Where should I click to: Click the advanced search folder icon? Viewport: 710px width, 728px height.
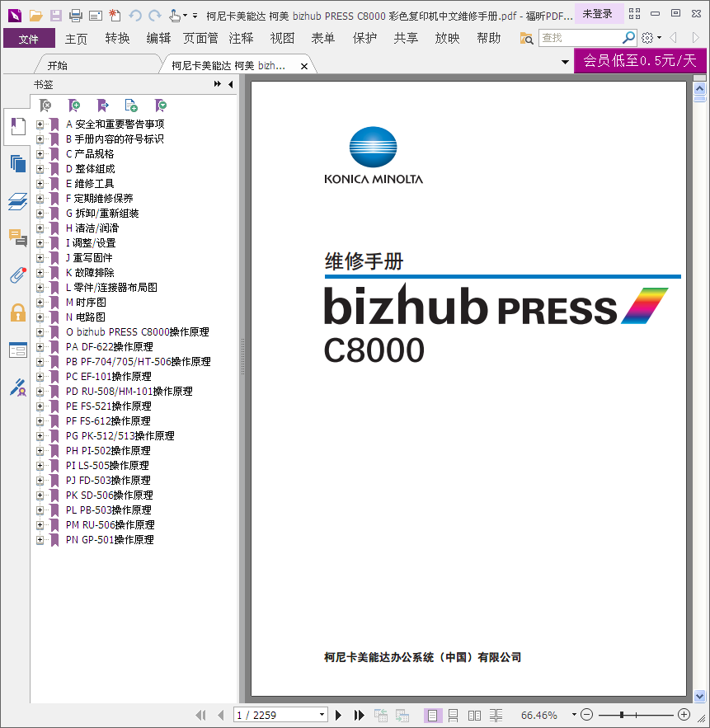tap(526, 38)
